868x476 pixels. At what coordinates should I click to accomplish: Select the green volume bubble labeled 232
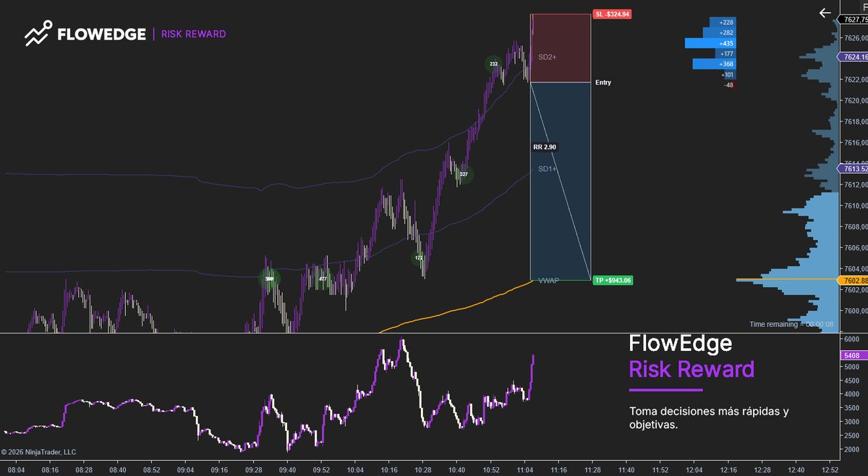point(493,64)
